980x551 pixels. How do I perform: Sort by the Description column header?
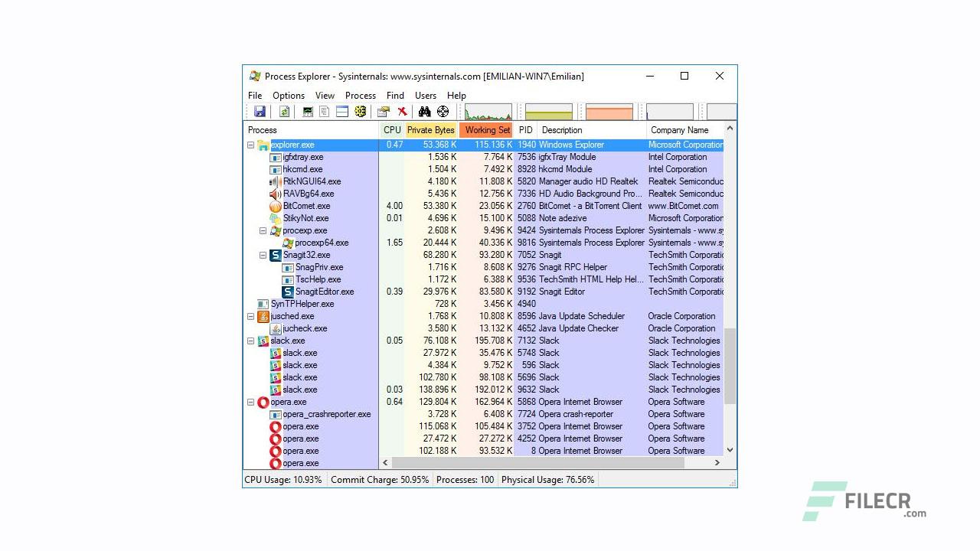click(x=592, y=130)
